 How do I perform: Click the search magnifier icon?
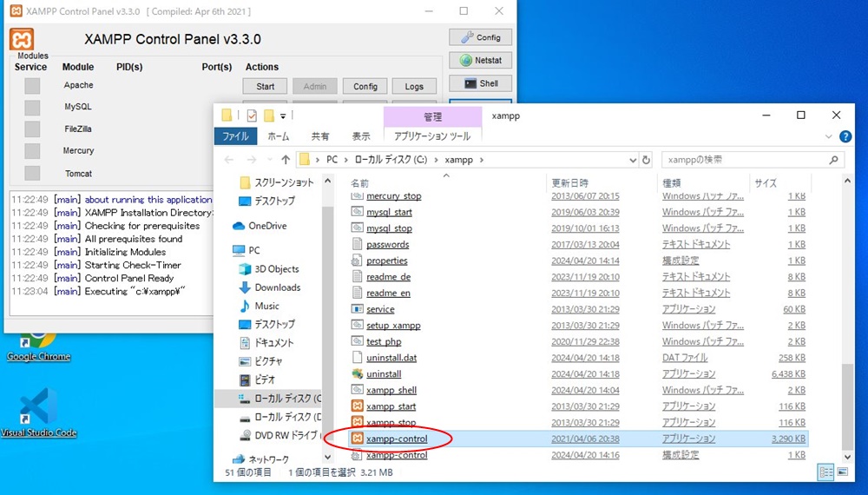click(833, 160)
